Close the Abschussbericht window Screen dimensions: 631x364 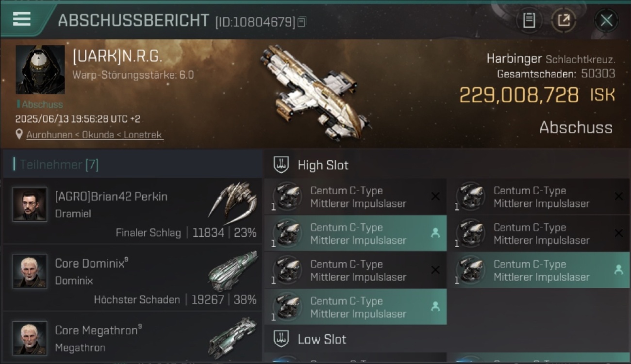pyautogui.click(x=606, y=20)
